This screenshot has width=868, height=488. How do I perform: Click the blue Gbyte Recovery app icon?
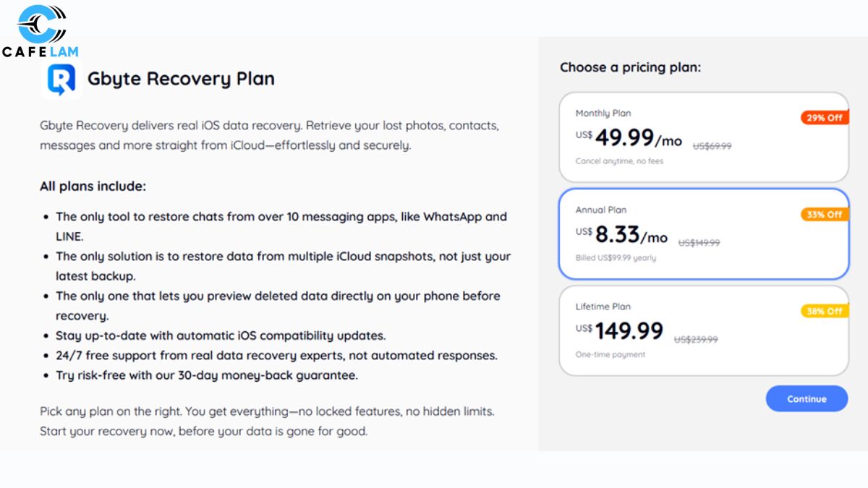pyautogui.click(x=61, y=80)
